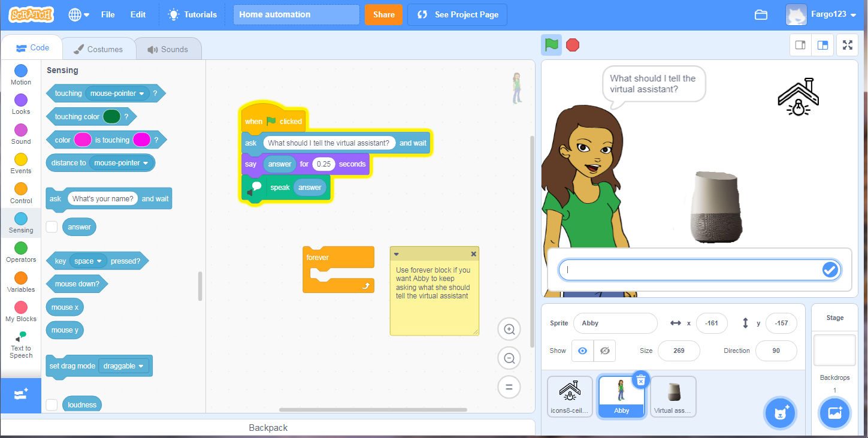Click the See Project Page button
868x438 pixels.
coord(458,15)
